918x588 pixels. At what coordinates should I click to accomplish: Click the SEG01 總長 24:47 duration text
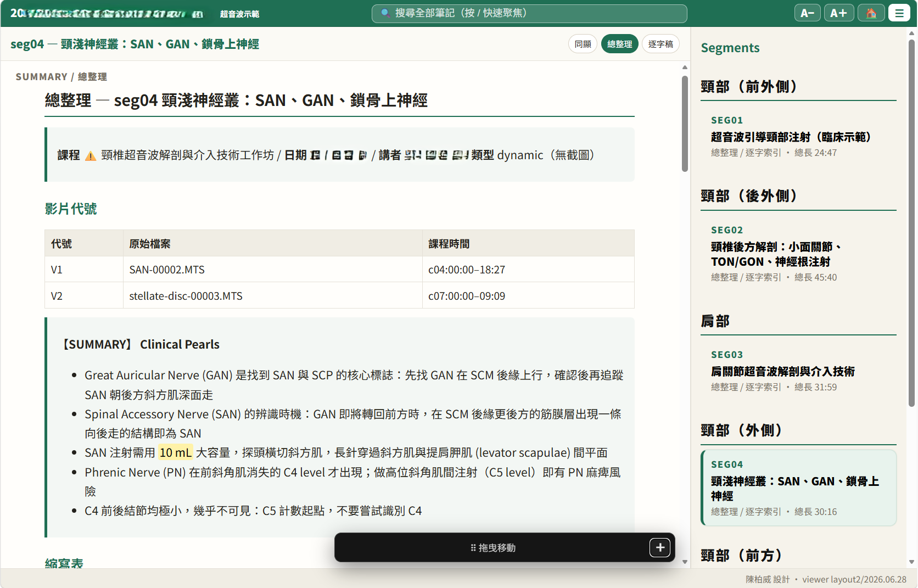[815, 153]
